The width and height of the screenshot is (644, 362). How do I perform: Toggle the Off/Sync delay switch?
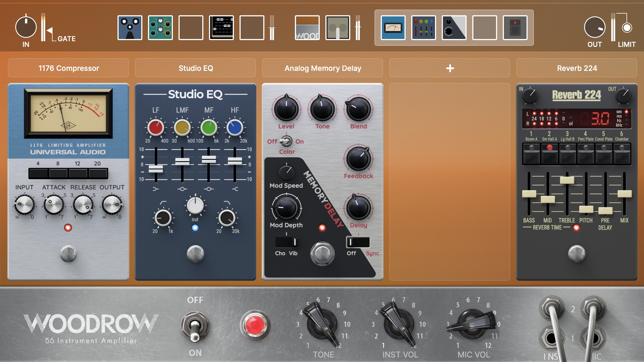pyautogui.click(x=358, y=242)
